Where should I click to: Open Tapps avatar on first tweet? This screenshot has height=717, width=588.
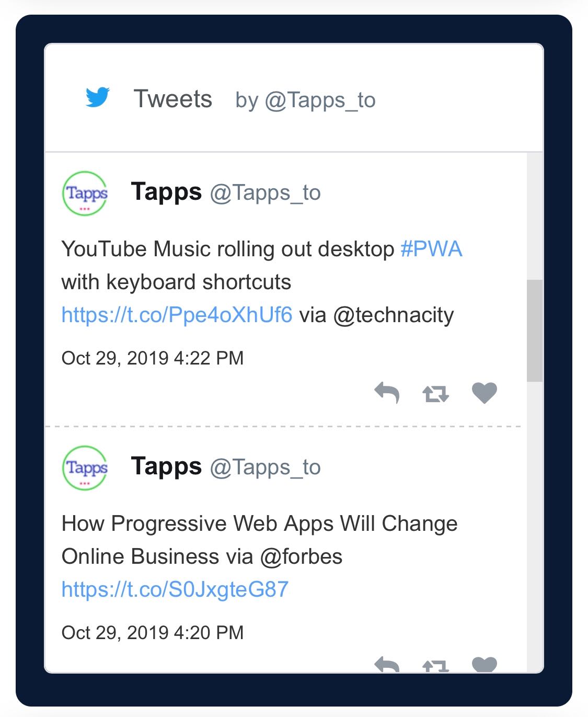pos(85,194)
